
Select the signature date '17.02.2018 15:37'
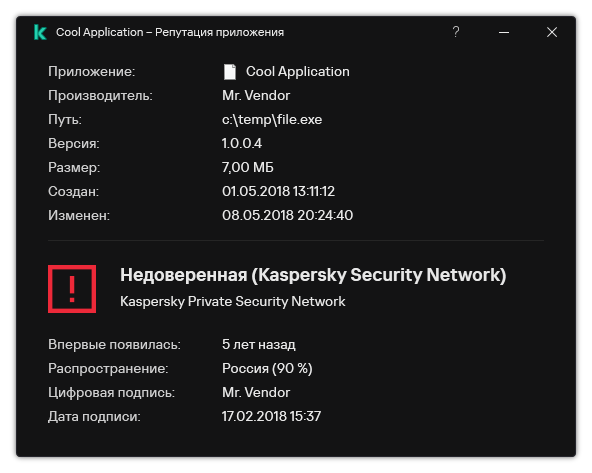point(271,416)
